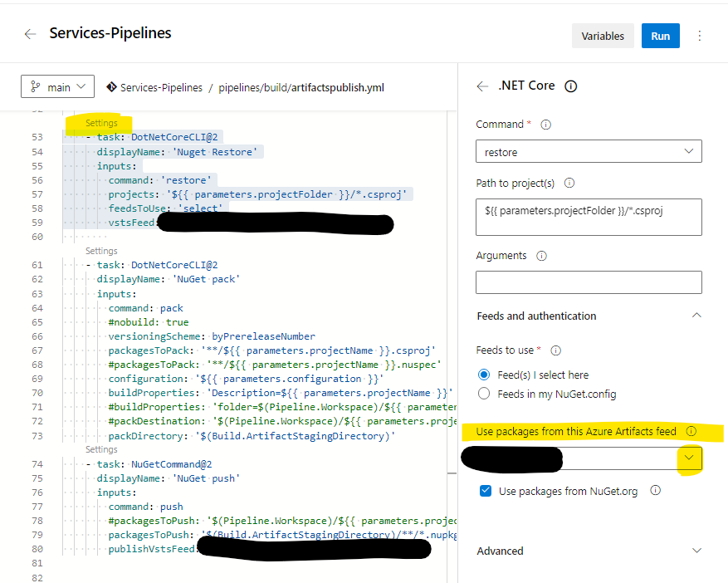This screenshot has height=583, width=728.
Task: Open the info icon beside .NET Core heading
Action: tap(571, 86)
